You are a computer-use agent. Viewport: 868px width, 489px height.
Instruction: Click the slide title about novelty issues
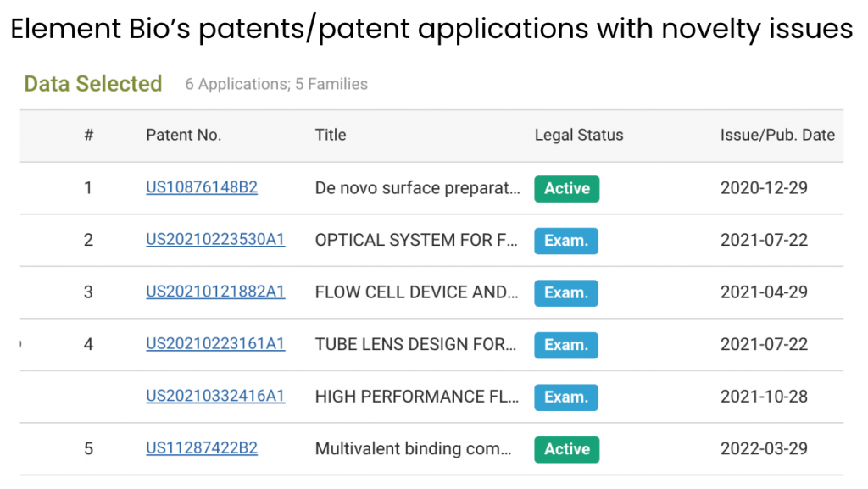pyautogui.click(x=431, y=30)
